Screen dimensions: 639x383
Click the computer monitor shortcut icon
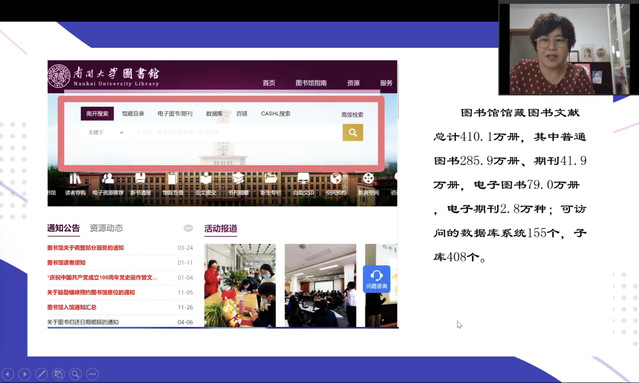(x=303, y=178)
